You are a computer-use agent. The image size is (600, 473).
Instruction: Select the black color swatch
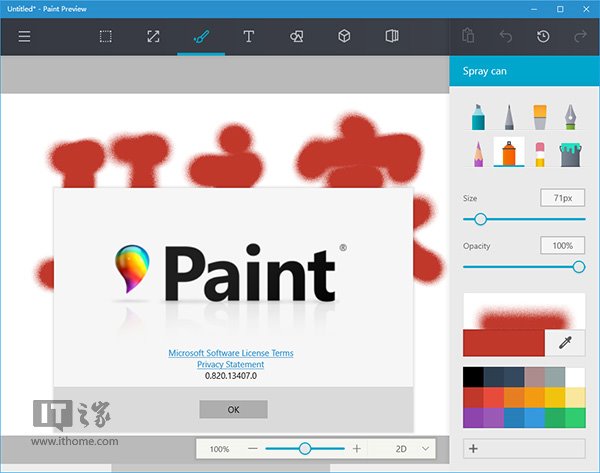(473, 377)
